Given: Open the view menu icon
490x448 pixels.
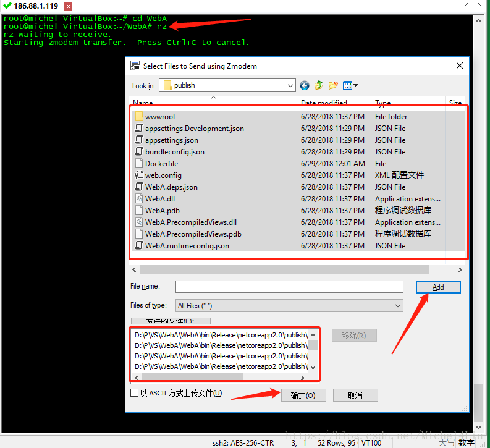Looking at the screenshot, I should (x=350, y=85).
